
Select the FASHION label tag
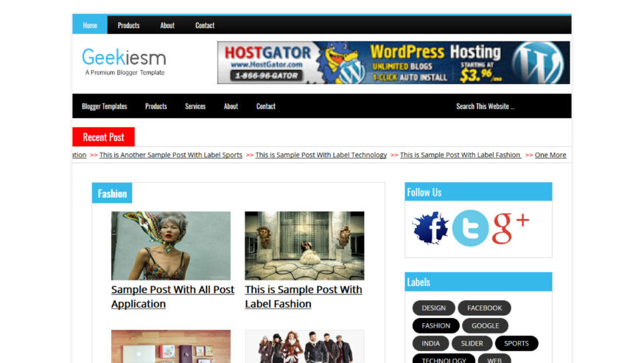click(x=435, y=325)
